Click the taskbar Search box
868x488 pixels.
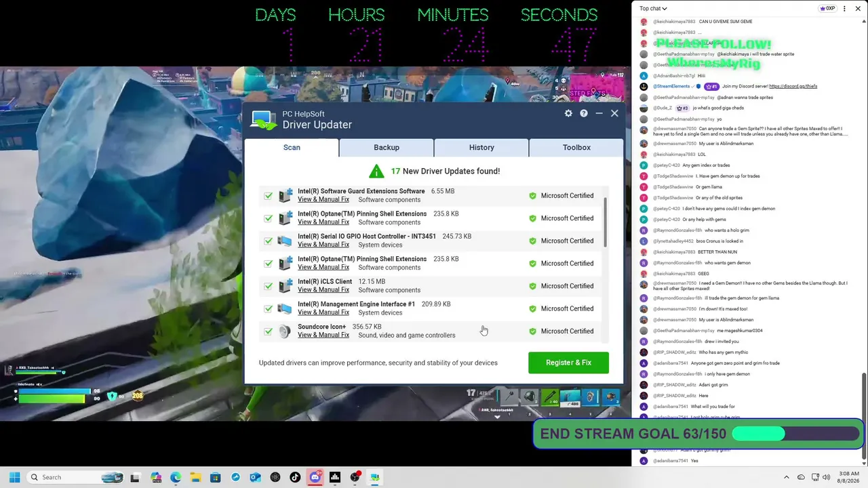pos(75,477)
